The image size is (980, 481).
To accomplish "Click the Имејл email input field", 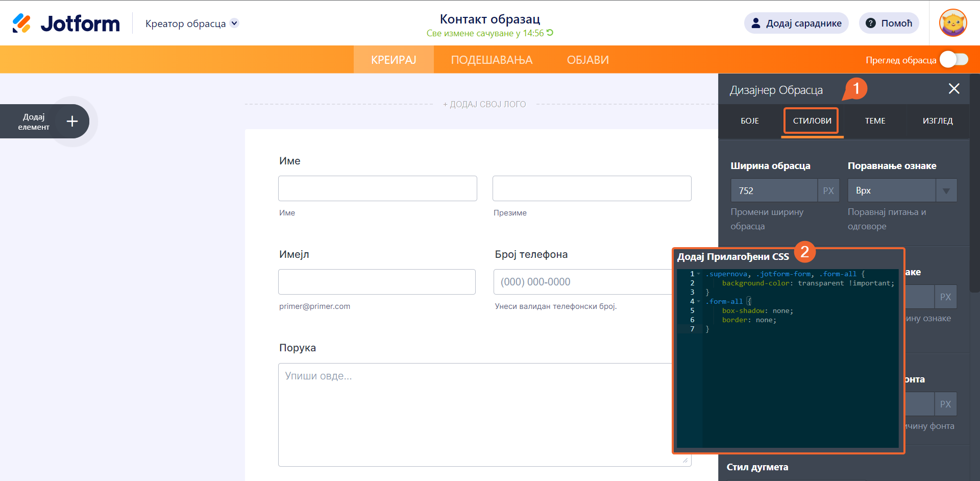I will (377, 282).
